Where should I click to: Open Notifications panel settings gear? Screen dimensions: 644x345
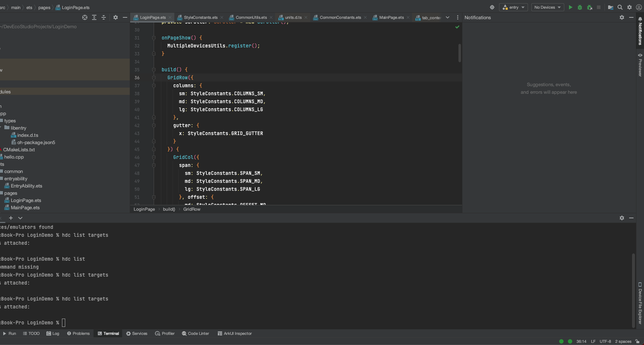pyautogui.click(x=622, y=17)
